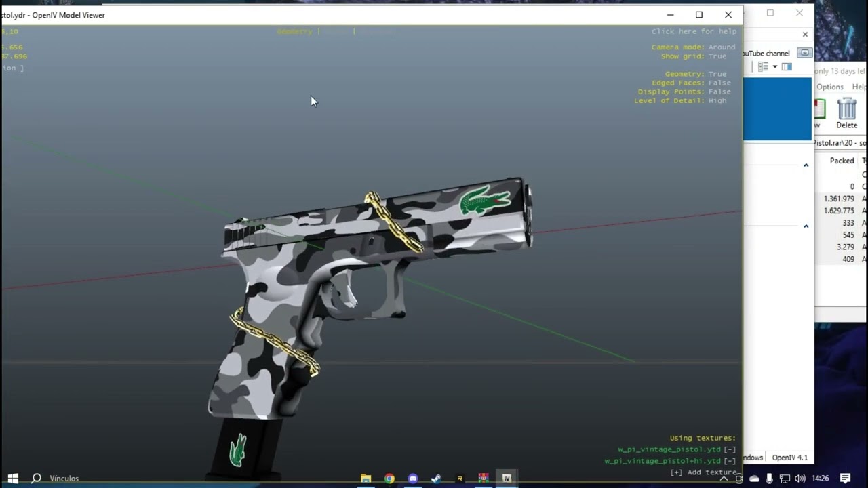This screenshot has height=488, width=868.
Task: Open network settings tray icon
Action: pyautogui.click(x=785, y=479)
